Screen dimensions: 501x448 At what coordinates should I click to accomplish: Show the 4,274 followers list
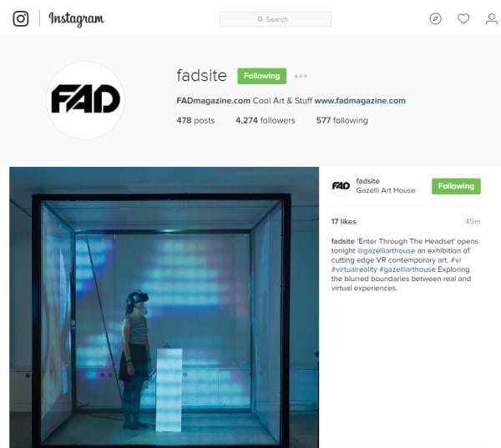click(266, 120)
